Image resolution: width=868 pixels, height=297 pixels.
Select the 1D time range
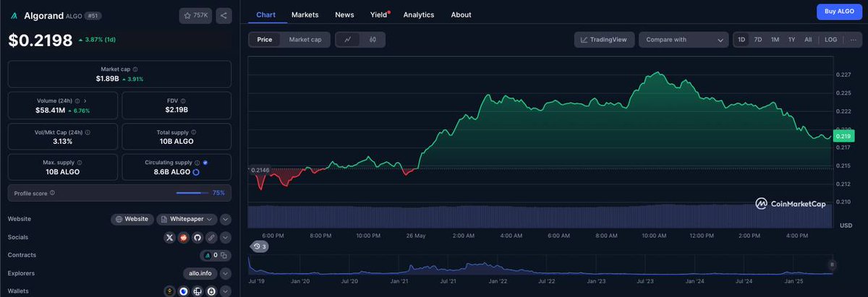point(742,40)
